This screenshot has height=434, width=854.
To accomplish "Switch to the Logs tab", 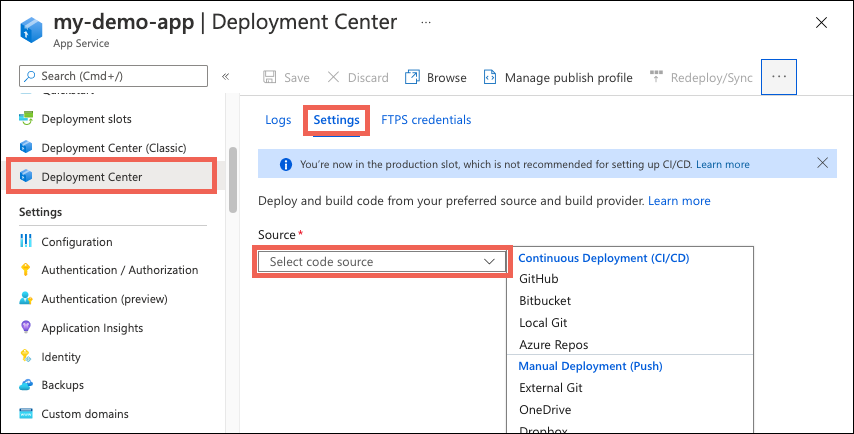I will point(278,120).
